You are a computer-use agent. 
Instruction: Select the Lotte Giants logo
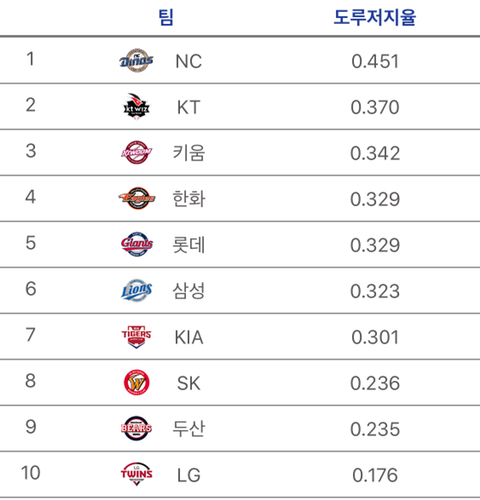(137, 244)
